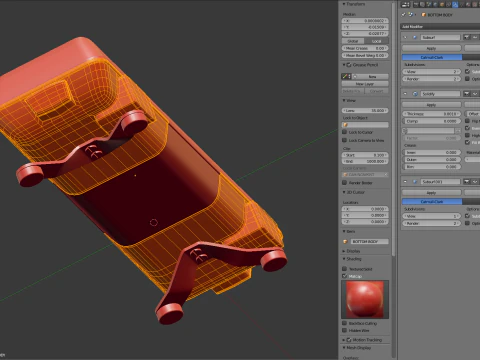Viewport: 480px width, 360px height.
Task: Collapse the Subsurf modifier with its arrow
Action: coord(405,37)
